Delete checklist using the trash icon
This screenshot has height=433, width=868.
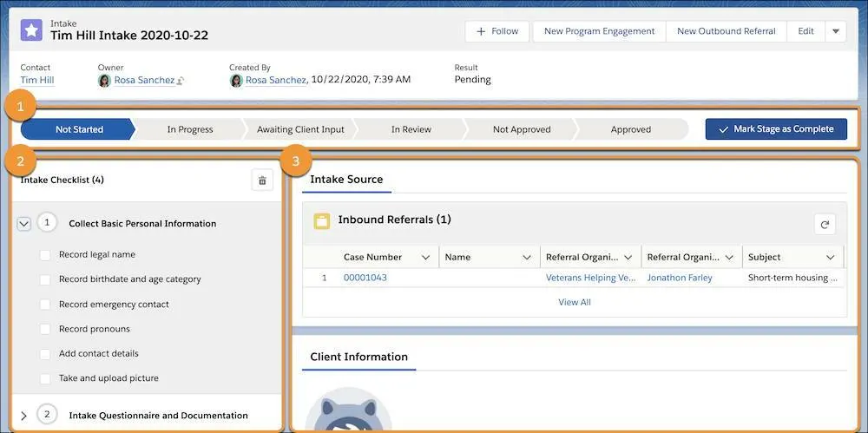(x=262, y=180)
